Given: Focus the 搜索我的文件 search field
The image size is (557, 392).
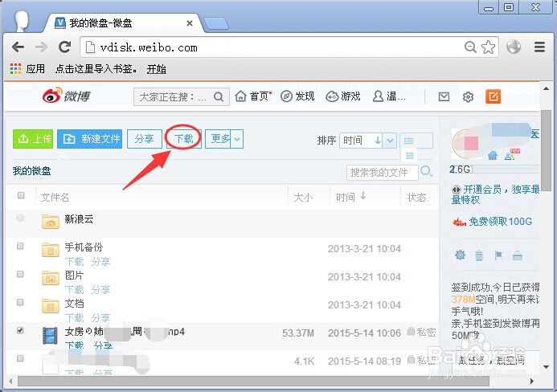Looking at the screenshot, I should click(383, 173).
